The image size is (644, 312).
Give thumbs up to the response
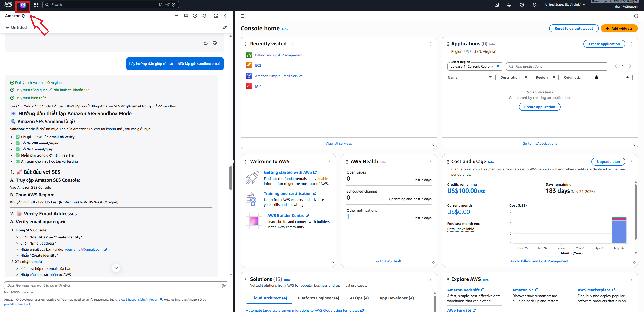click(x=206, y=43)
